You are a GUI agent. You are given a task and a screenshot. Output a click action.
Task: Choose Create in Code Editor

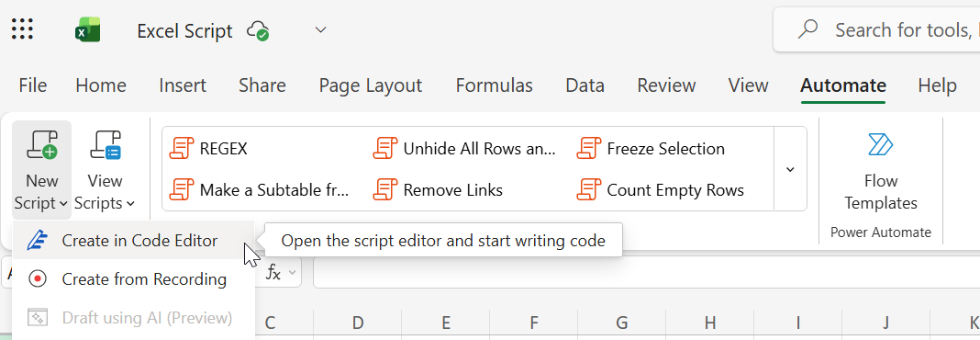pos(133,241)
